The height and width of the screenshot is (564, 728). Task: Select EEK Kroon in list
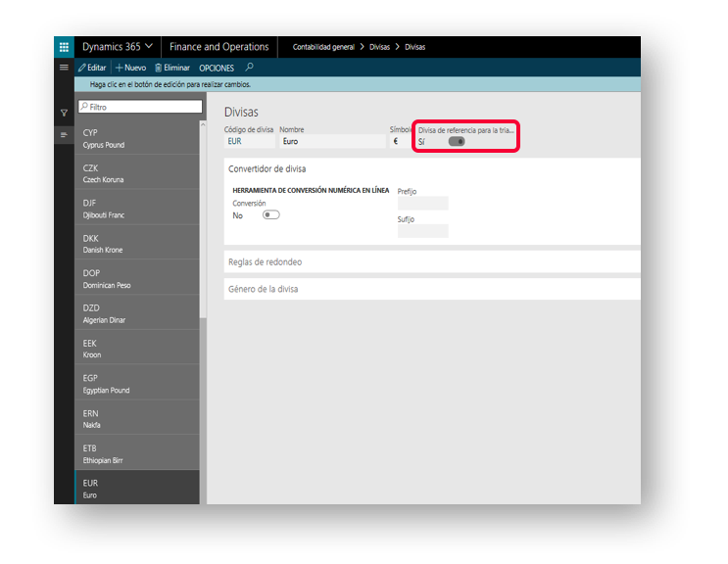coord(137,349)
